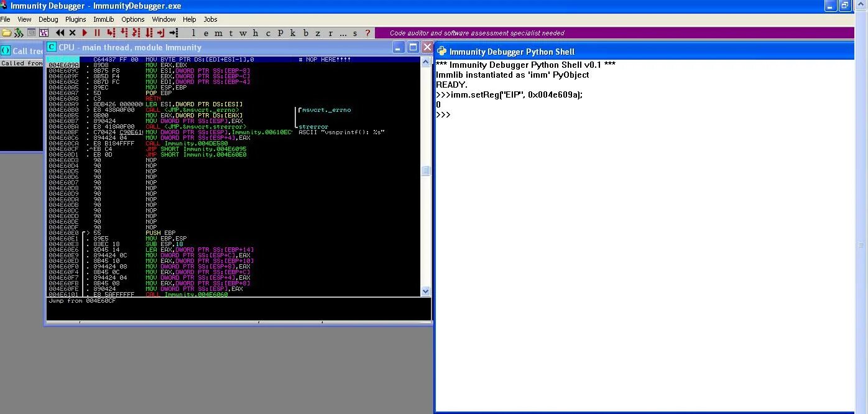
Task: Open the ImmLib menu
Action: [x=104, y=19]
